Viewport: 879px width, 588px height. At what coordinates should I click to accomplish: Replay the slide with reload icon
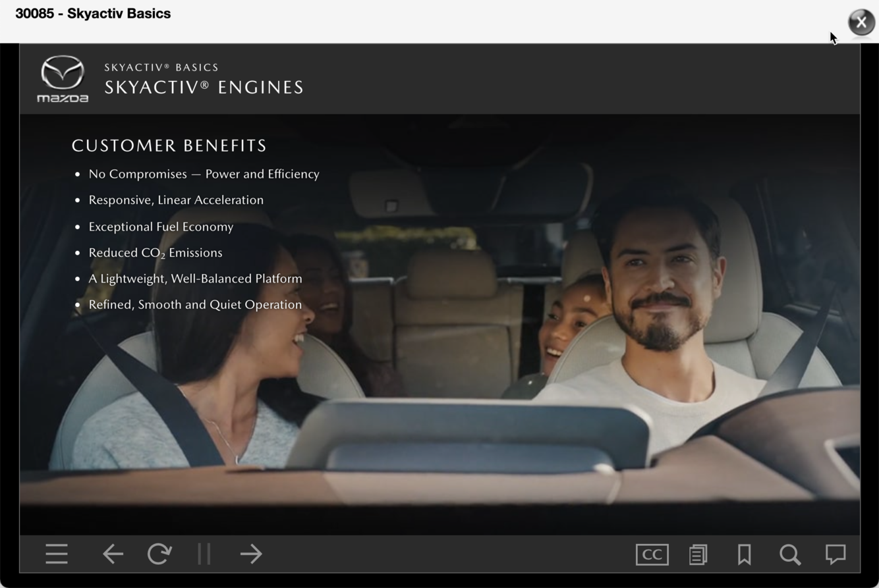[x=159, y=554]
